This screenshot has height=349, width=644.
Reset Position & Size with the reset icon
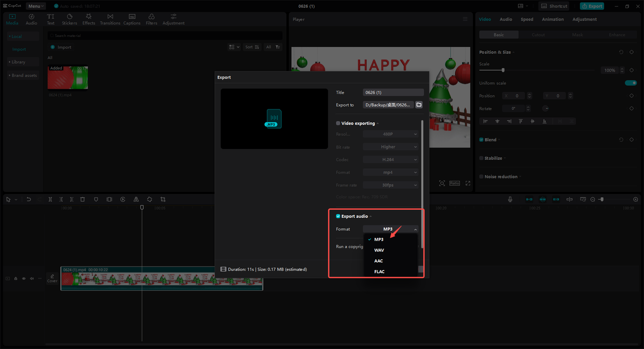(x=621, y=52)
